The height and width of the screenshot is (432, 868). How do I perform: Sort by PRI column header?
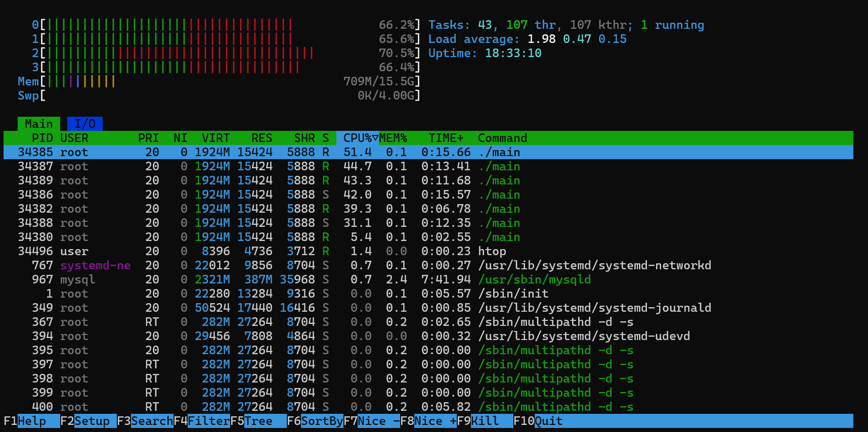tap(149, 138)
